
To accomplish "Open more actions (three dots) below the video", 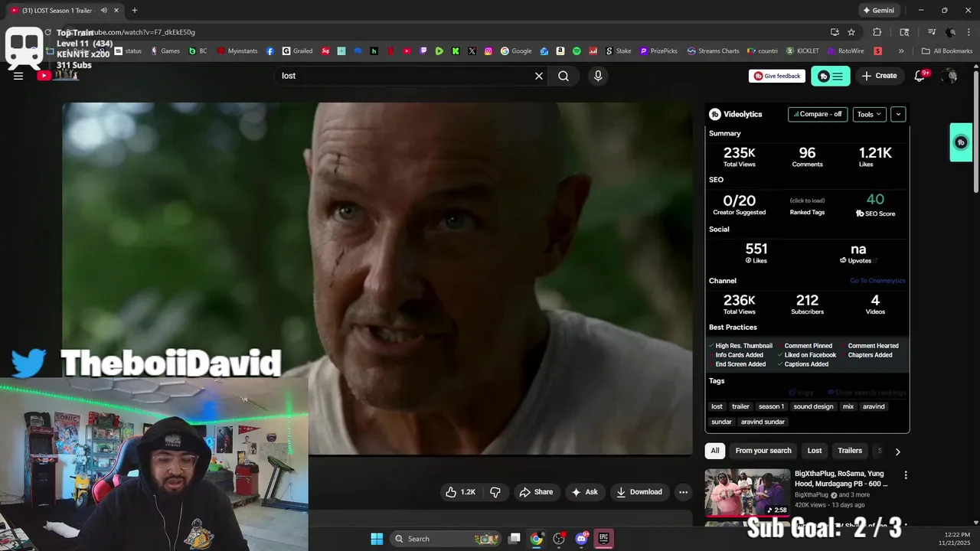I will (x=684, y=492).
